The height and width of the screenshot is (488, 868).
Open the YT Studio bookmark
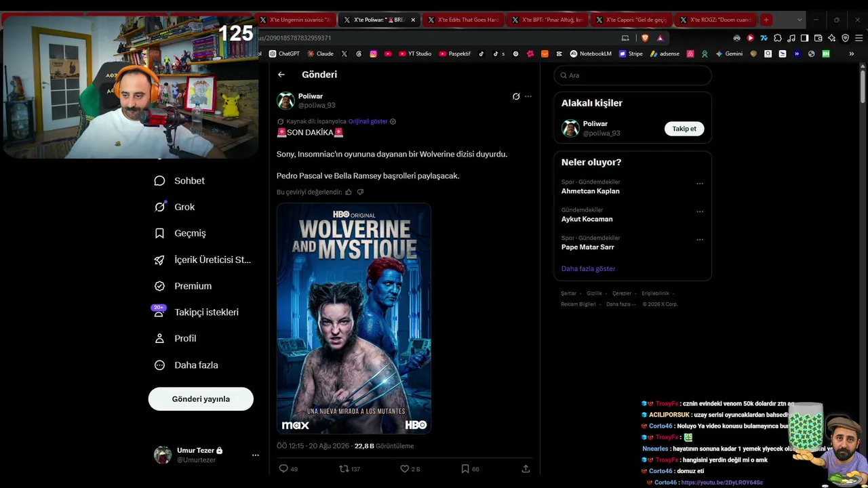click(x=415, y=54)
